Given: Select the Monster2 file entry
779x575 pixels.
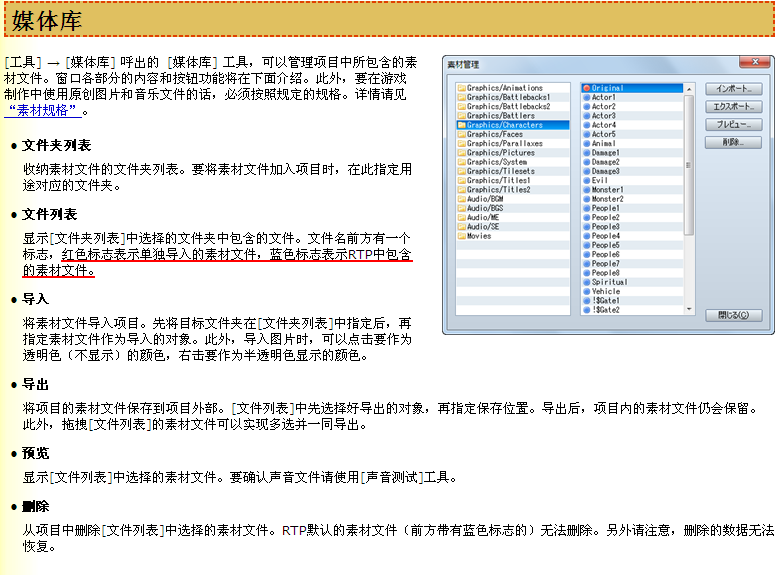Looking at the screenshot, I should pos(632,199).
